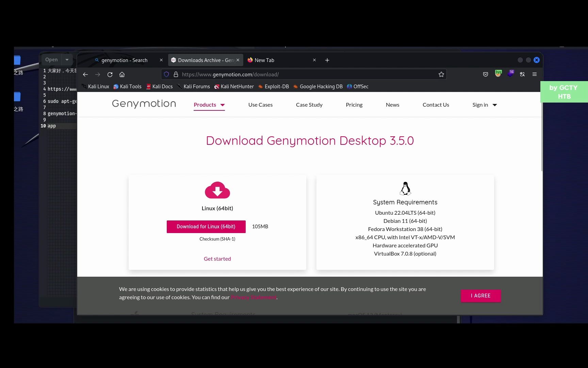588x368 pixels.
Task: Open the Firefox home page icon
Action: pos(122,74)
